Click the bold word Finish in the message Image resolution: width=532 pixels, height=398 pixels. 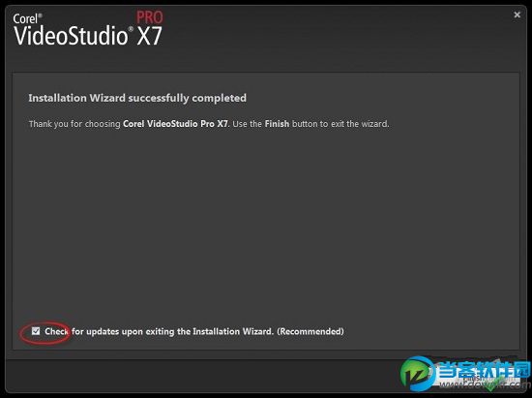(277, 124)
